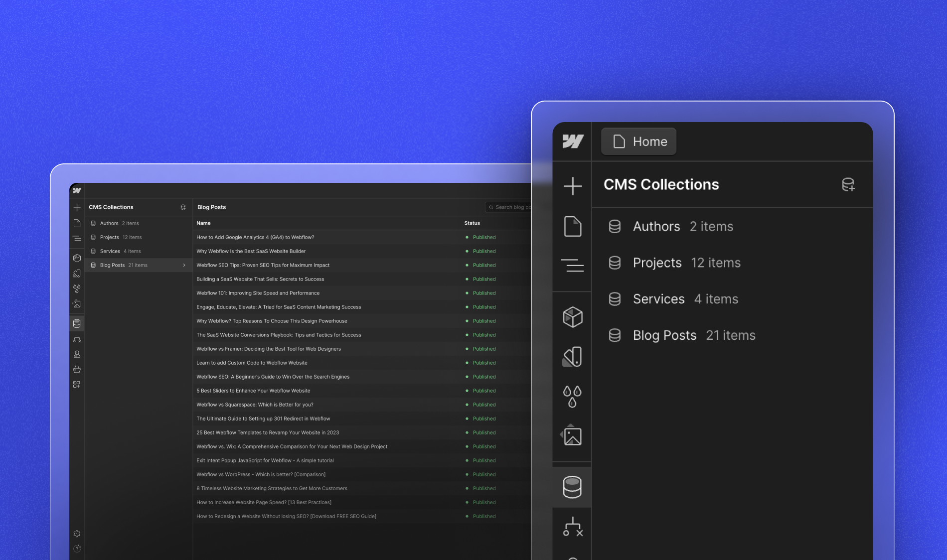The height and width of the screenshot is (560, 947).
Task: Open "How to Add Google Analytics 4 (GA4) to Webflow?"
Action: click(x=255, y=237)
